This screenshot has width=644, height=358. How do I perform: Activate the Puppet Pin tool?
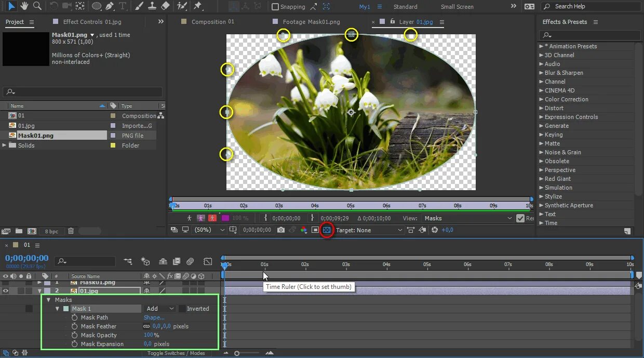pyautogui.click(x=197, y=6)
